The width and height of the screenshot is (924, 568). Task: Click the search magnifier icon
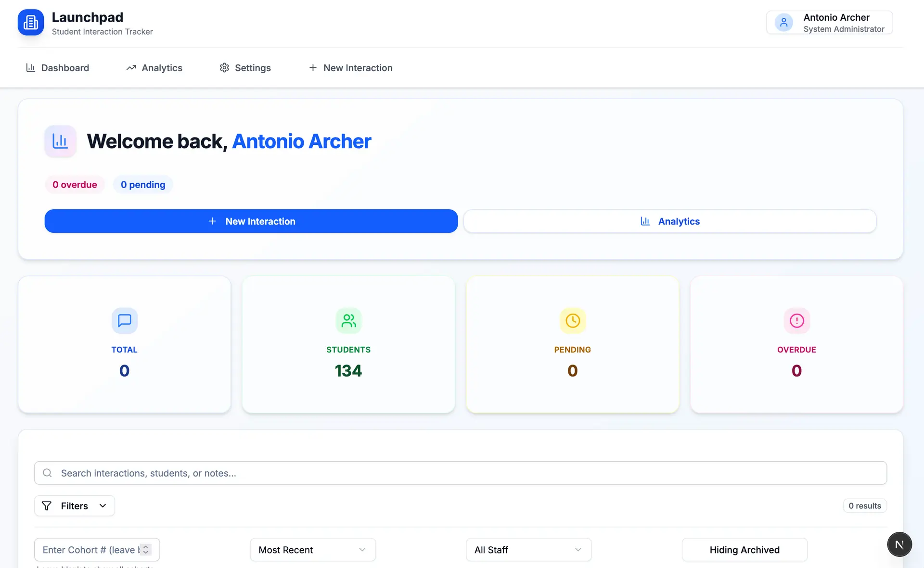click(47, 473)
